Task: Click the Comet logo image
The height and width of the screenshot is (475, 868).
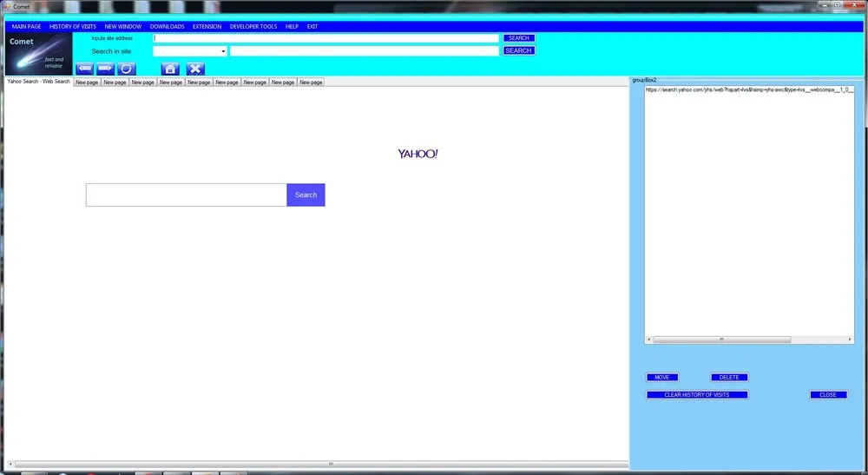Action: pyautogui.click(x=39, y=54)
